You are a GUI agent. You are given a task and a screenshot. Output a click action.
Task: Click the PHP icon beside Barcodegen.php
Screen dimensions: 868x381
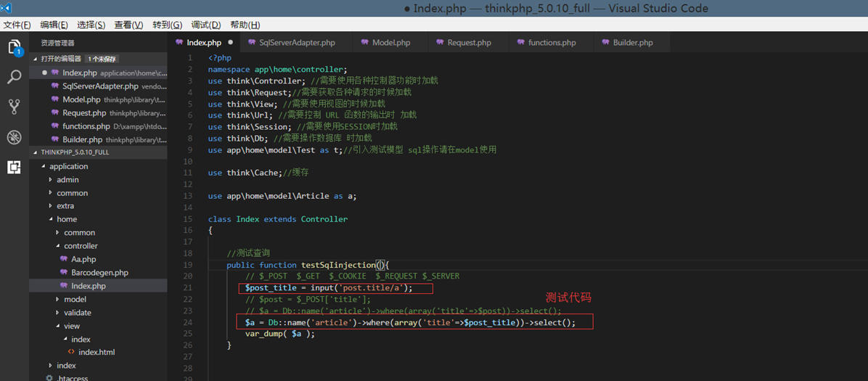coord(64,272)
